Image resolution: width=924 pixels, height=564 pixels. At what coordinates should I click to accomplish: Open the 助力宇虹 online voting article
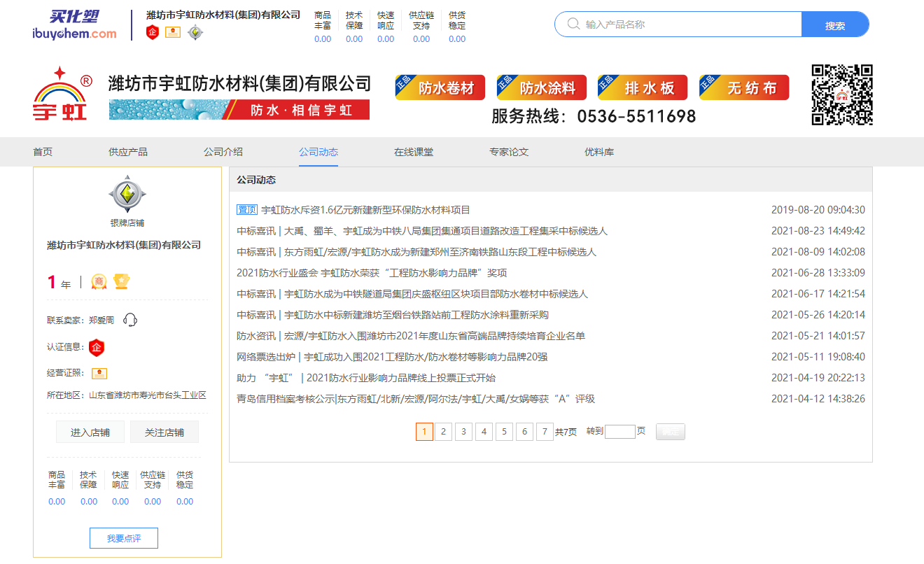coord(366,378)
